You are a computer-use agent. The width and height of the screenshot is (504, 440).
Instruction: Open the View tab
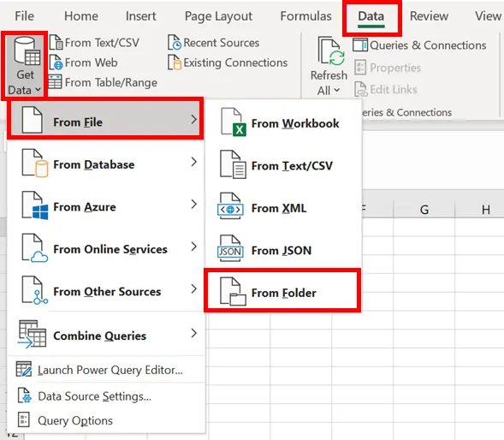[x=488, y=16]
